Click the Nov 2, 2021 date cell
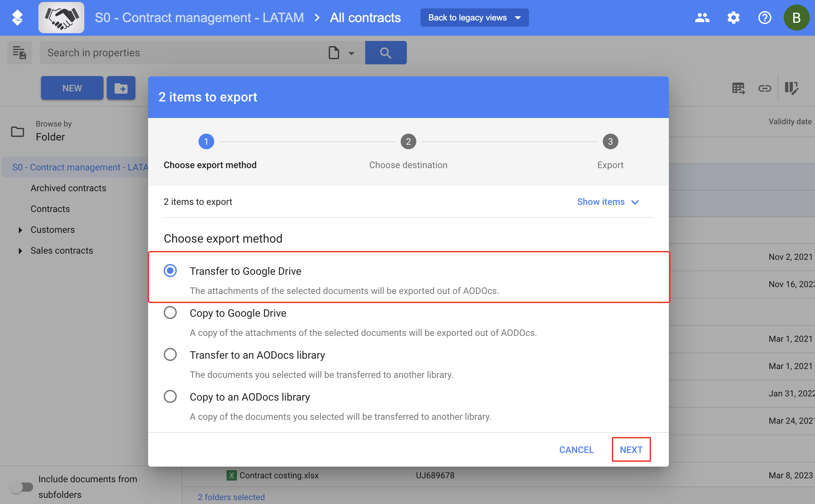815x504 pixels. click(x=790, y=257)
